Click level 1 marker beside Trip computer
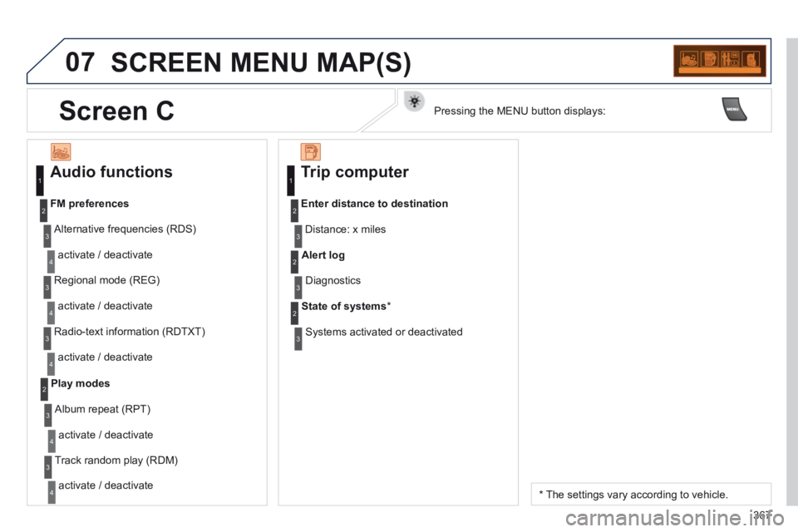This screenshot has height=532, width=798. (291, 180)
